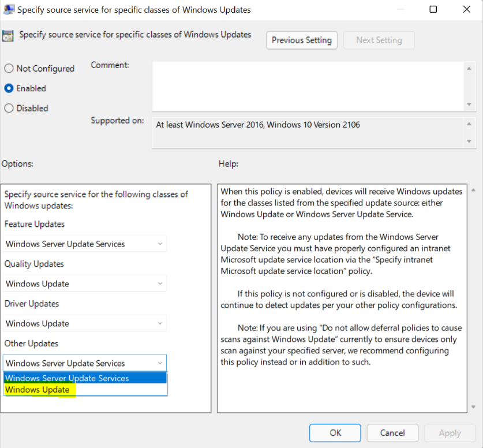This screenshot has height=448, width=483.
Task: Click the Apply button
Action: [x=450, y=433]
